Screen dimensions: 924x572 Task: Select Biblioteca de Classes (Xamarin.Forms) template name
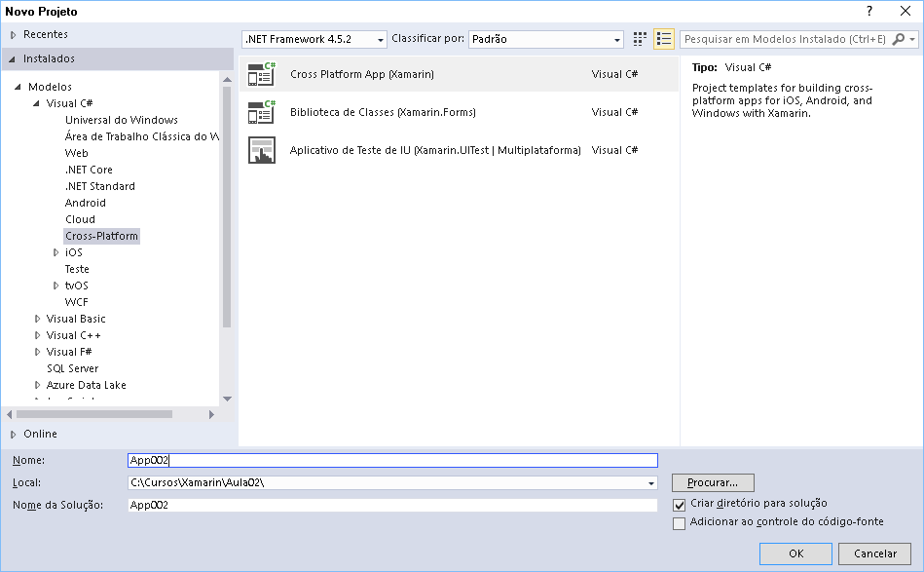point(383,112)
